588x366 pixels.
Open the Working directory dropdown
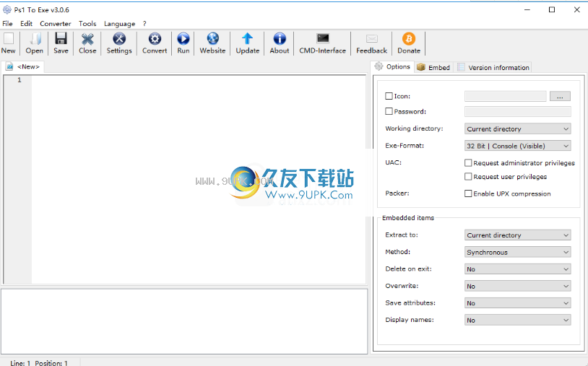click(x=517, y=129)
